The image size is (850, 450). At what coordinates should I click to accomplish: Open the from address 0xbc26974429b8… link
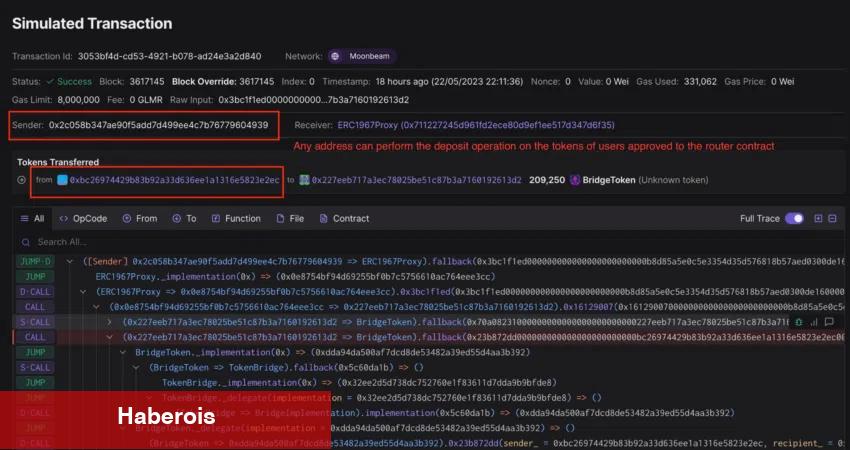(x=175, y=180)
